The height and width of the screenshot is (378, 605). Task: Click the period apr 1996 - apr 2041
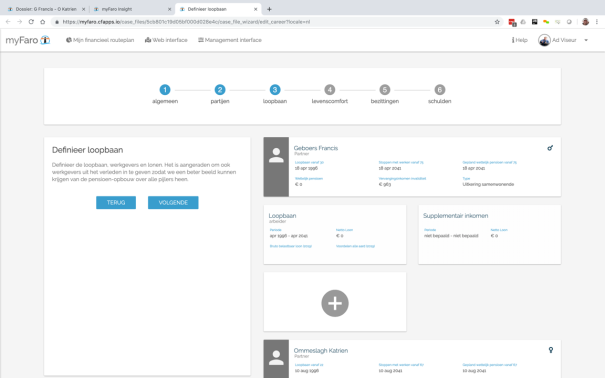point(289,236)
